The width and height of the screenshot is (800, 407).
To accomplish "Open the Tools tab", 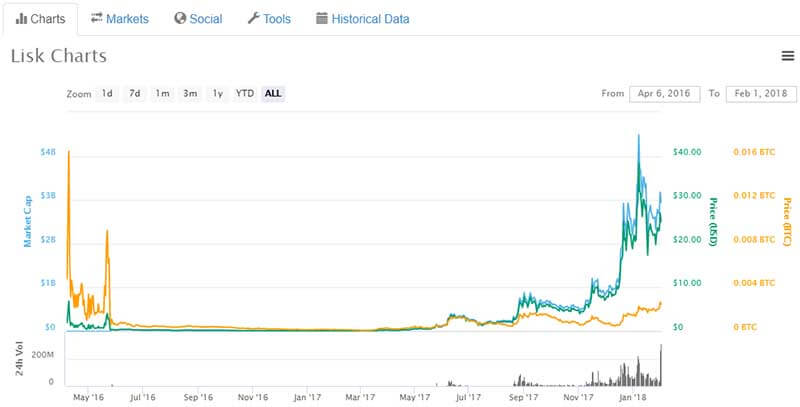I will 269,19.
